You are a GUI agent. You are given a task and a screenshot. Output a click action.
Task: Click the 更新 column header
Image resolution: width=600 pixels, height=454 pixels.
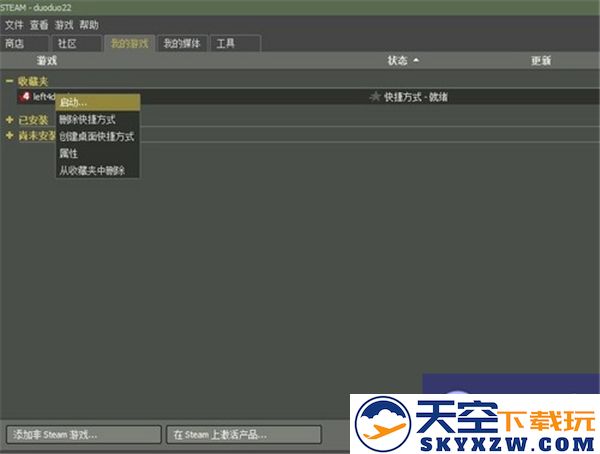[x=541, y=60]
